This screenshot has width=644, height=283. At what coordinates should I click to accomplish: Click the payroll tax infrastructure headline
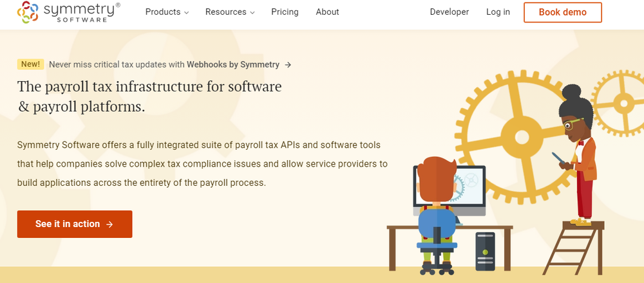pyautogui.click(x=149, y=96)
